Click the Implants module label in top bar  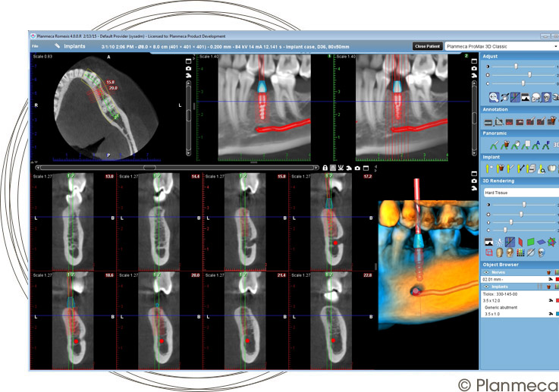(74, 46)
